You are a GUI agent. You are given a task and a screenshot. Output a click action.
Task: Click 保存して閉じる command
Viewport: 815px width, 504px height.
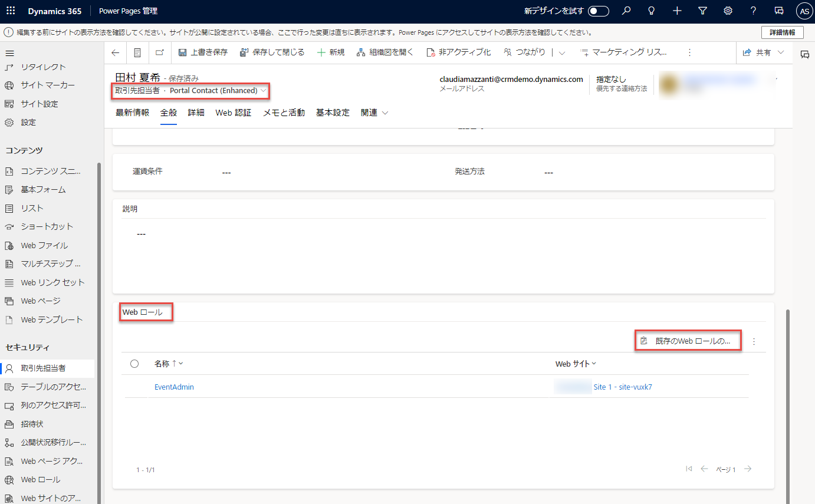pos(272,52)
